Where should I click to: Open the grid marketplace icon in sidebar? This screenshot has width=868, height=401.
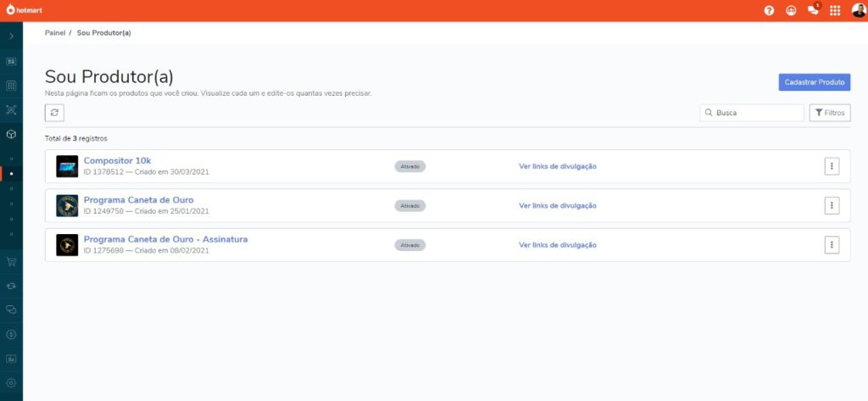pyautogui.click(x=11, y=86)
